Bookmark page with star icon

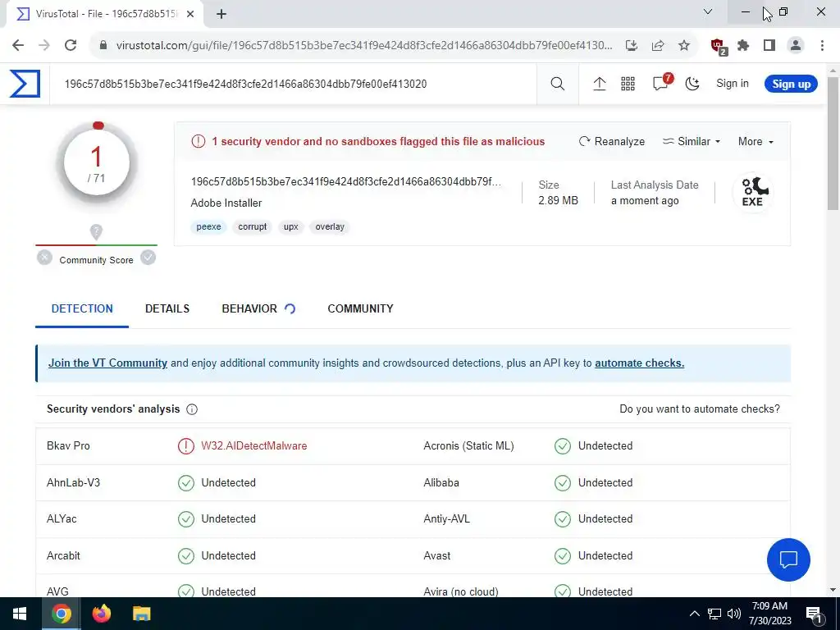[x=683, y=46]
